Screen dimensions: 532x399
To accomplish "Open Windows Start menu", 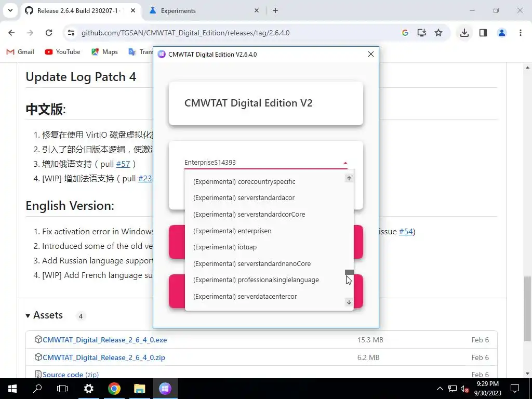I will 12,389.
